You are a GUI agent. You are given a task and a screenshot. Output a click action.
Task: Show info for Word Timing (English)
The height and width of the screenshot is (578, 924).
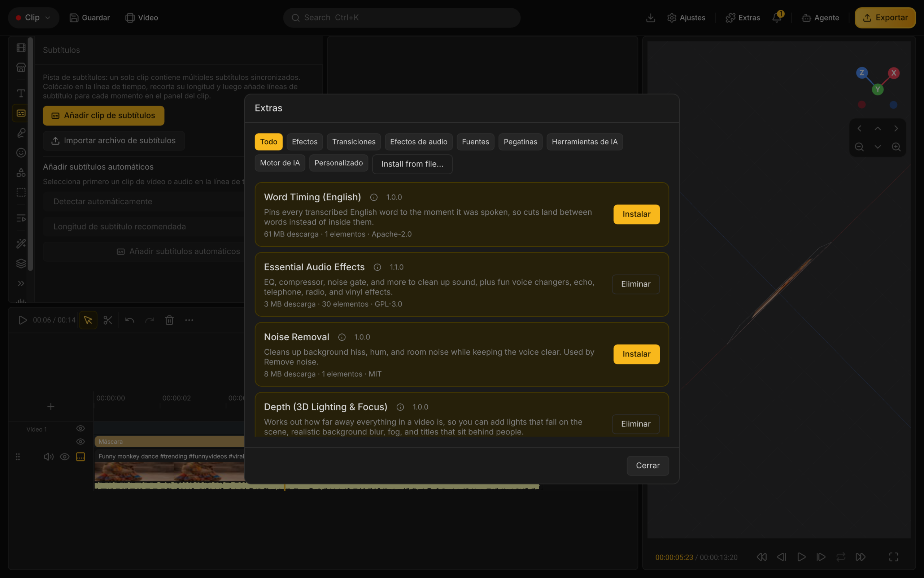374,197
